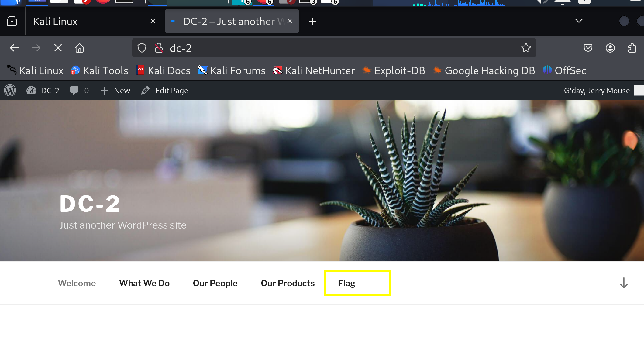Click the WordPress logo in admin bar

coord(10,91)
